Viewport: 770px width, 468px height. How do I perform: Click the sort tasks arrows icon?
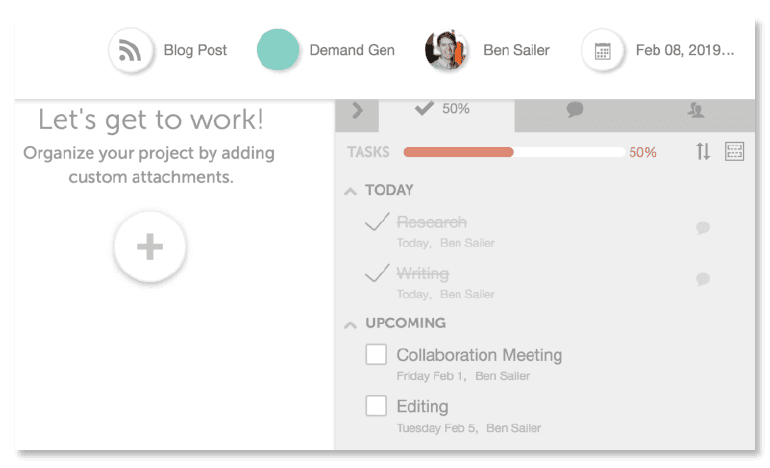703,152
